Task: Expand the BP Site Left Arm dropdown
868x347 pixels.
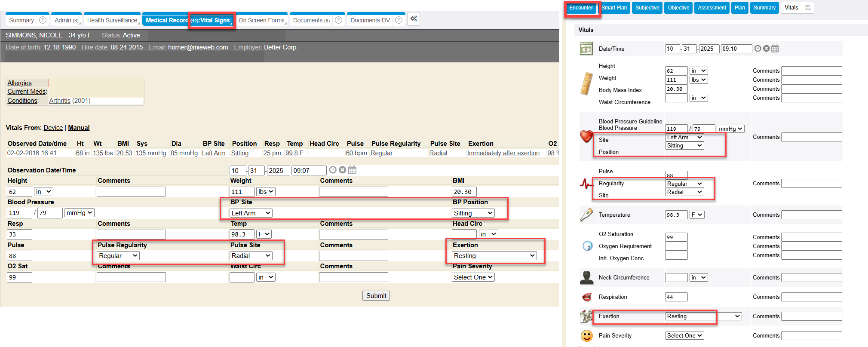Action: (x=251, y=213)
